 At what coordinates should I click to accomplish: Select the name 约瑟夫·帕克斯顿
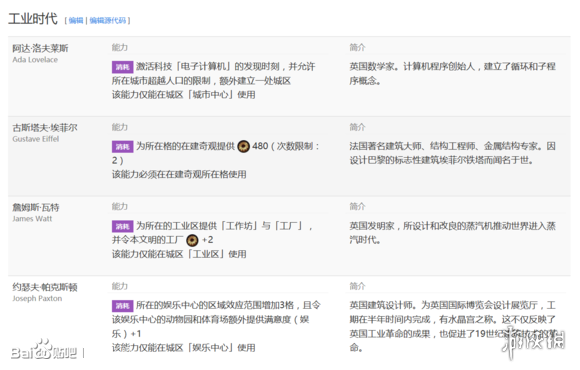45,287
